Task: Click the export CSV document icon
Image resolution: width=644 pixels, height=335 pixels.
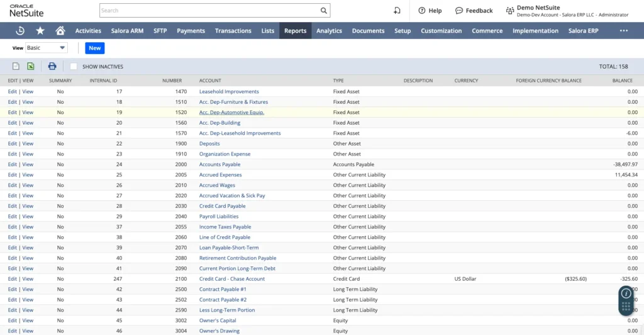Action: (x=16, y=66)
